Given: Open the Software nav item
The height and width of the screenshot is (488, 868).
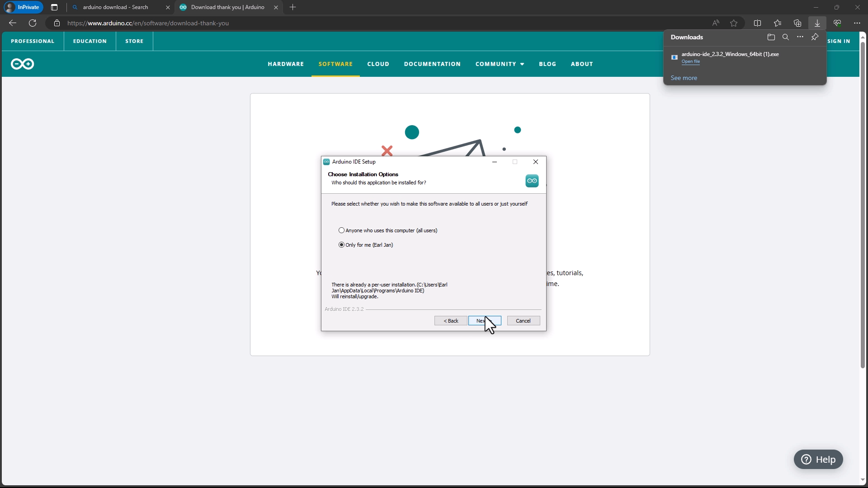Looking at the screenshot, I should click(335, 64).
